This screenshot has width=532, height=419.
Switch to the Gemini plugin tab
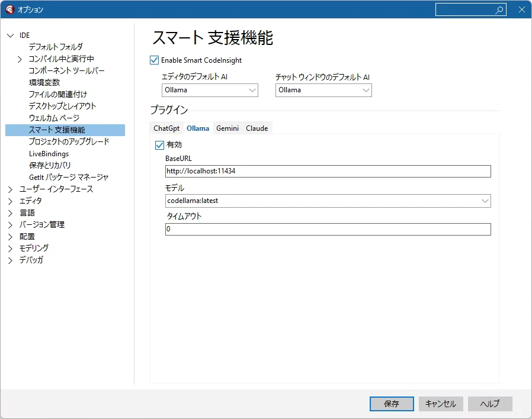pos(227,128)
